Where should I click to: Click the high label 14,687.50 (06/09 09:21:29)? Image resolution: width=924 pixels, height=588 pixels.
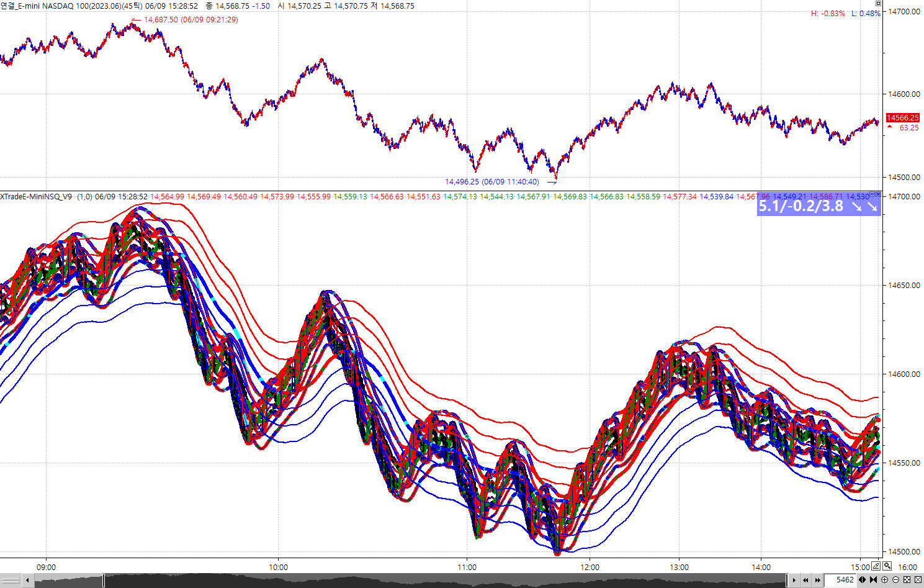pos(191,20)
